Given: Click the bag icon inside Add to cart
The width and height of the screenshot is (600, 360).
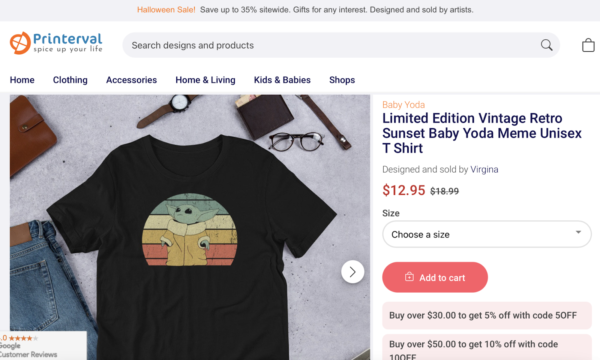Looking at the screenshot, I should 409,277.
